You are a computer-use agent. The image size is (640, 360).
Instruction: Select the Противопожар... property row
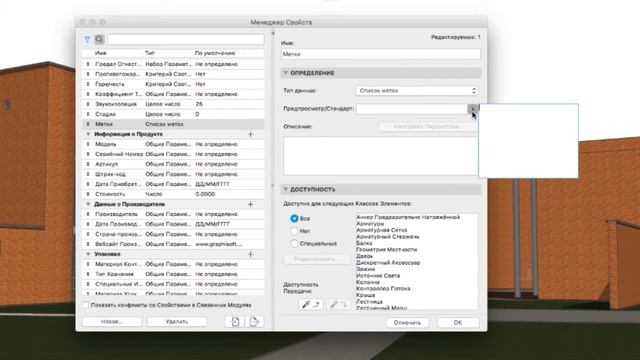click(x=173, y=74)
